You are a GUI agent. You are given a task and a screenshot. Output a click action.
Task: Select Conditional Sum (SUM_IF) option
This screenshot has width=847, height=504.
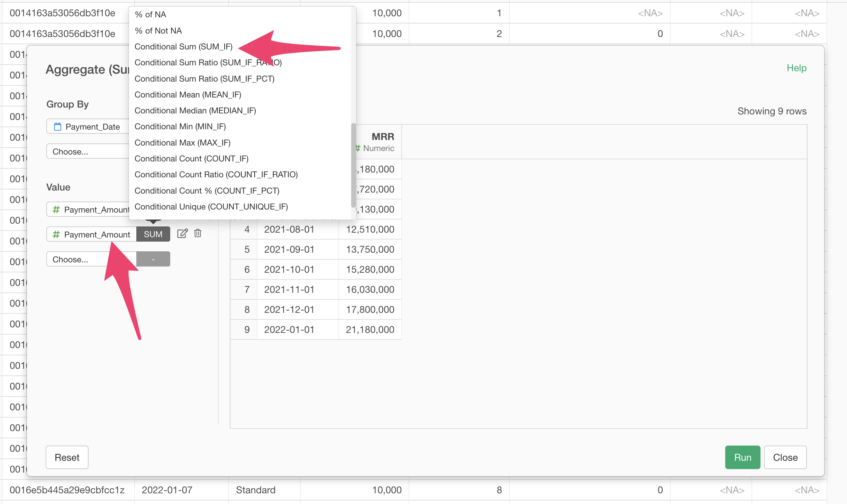[x=183, y=47]
